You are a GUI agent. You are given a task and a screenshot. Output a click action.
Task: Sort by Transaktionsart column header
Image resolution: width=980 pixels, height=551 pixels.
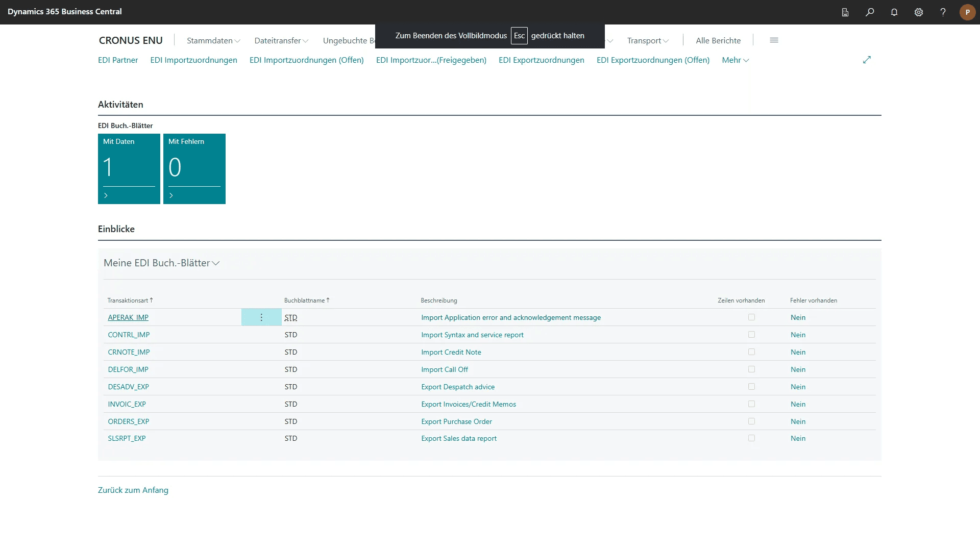pos(130,300)
